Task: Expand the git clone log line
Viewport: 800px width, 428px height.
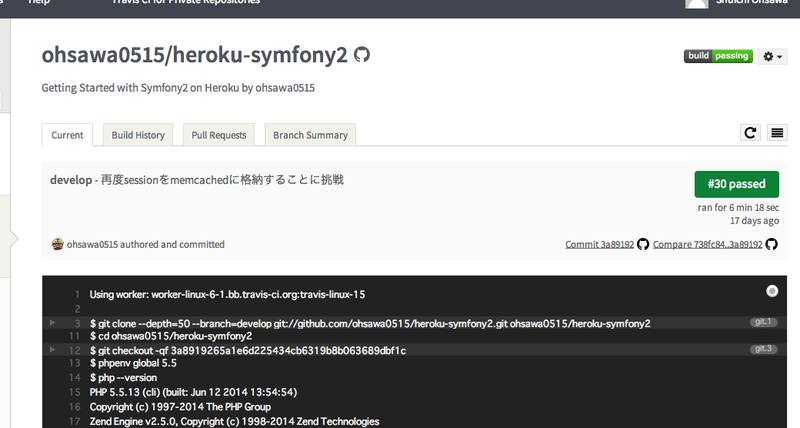Action: (x=52, y=322)
